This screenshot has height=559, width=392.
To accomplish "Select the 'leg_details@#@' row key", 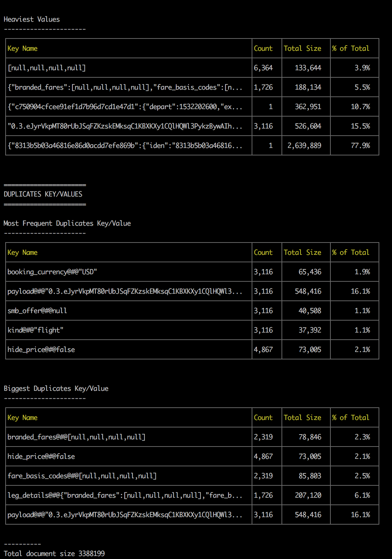I will pos(125,495).
